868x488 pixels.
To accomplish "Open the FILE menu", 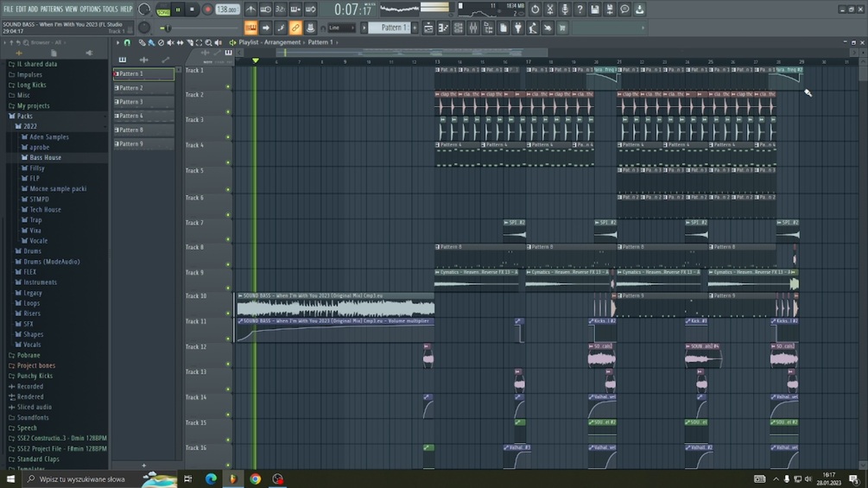I will 9,9.
